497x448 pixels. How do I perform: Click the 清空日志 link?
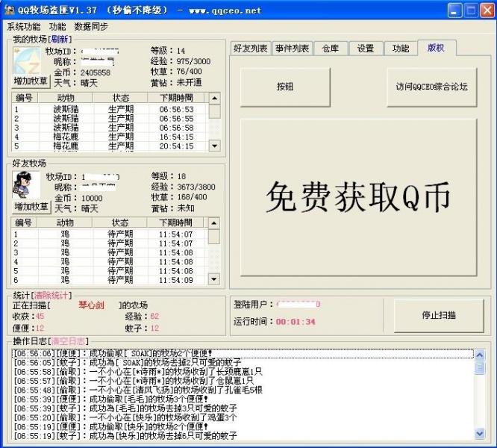click(68, 341)
